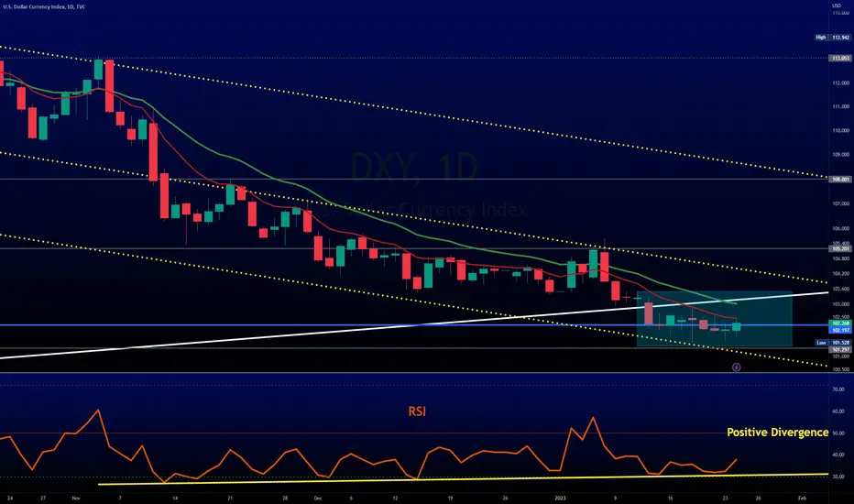The image size is (854, 504).
Task: Click the 107.000 tick on the price scale
Action: [840, 203]
